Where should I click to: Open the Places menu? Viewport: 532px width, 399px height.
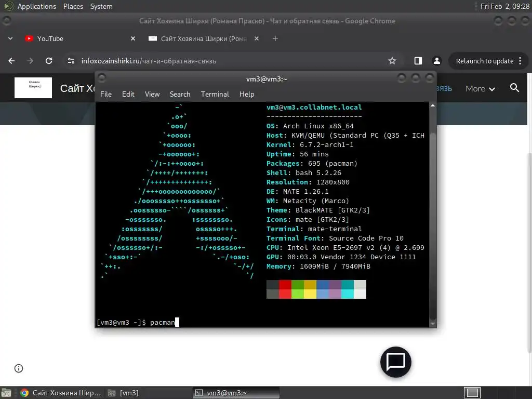[x=73, y=6]
